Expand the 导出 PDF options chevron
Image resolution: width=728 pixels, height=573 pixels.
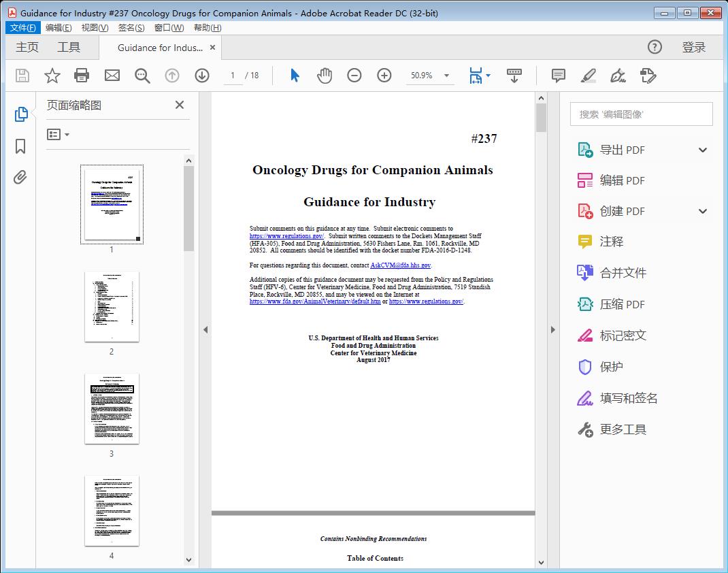pos(703,150)
